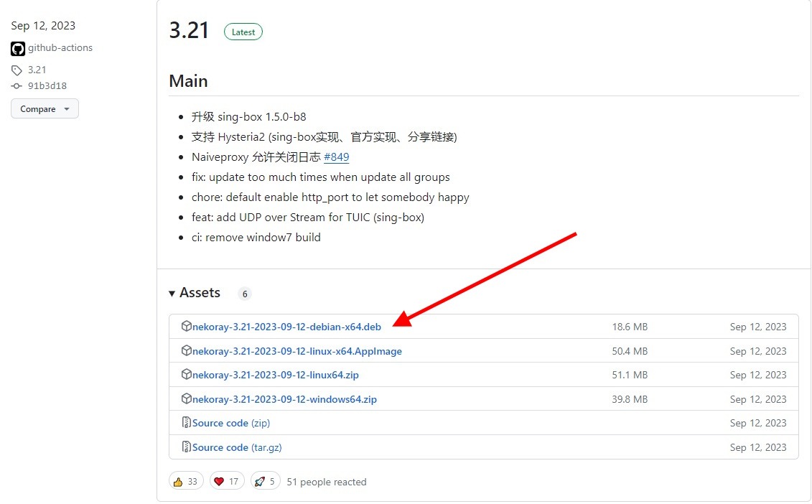
Task: Open the 3.21 release title
Action: click(189, 31)
